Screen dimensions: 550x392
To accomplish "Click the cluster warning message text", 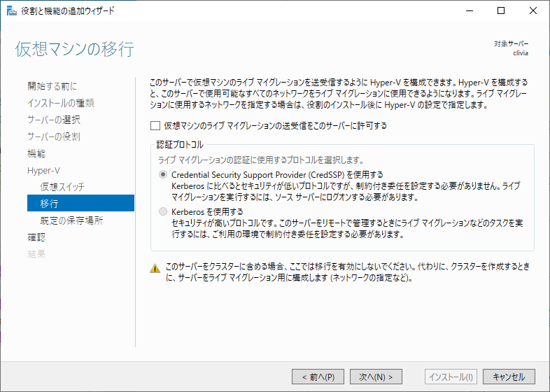I will (x=348, y=272).
